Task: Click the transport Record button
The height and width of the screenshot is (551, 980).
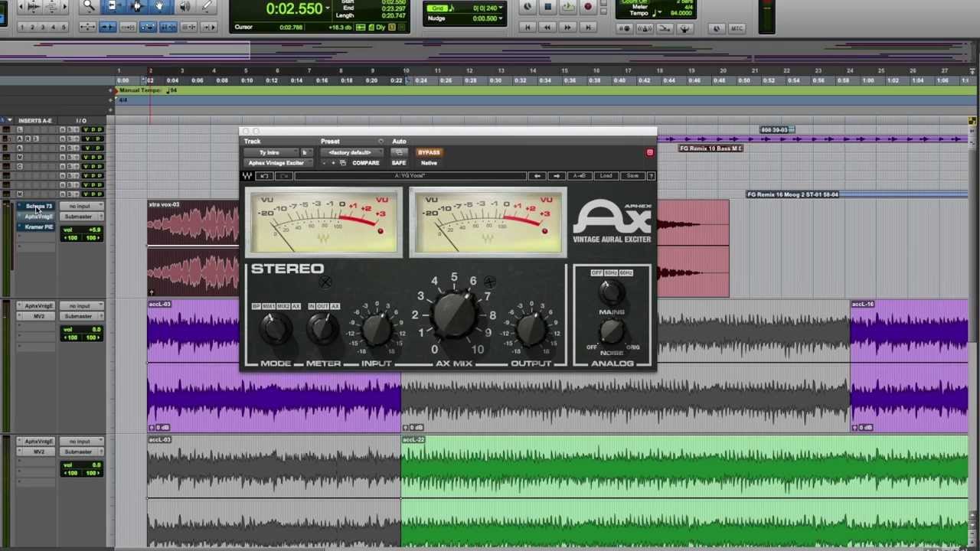Action: click(x=587, y=7)
